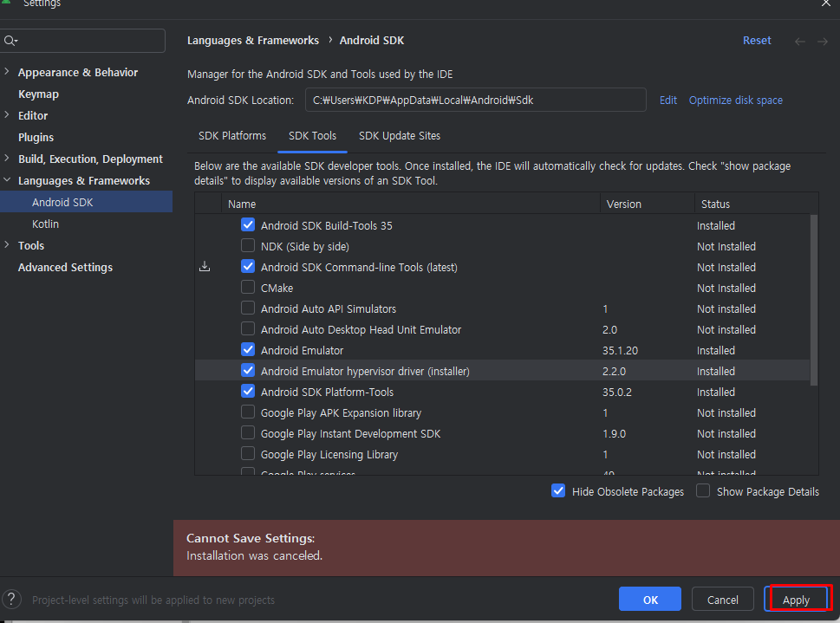The height and width of the screenshot is (623, 840).
Task: Click the settings search field
Action: (x=83, y=41)
